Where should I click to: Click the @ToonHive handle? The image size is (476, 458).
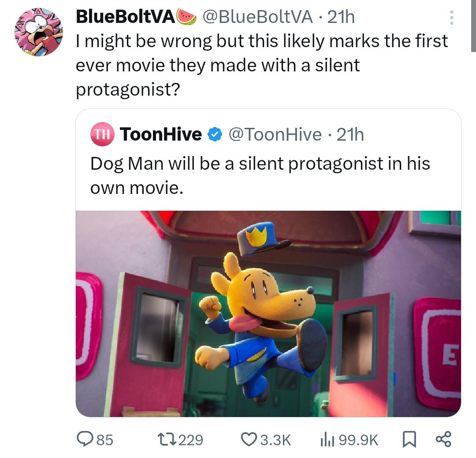coord(274,134)
